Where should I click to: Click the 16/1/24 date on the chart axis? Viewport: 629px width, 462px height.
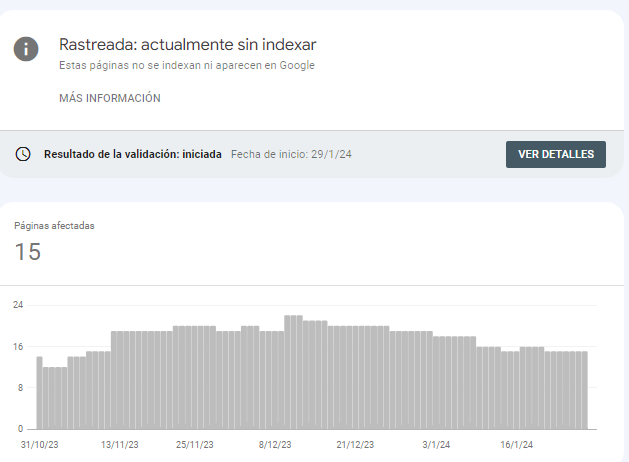[x=516, y=445]
